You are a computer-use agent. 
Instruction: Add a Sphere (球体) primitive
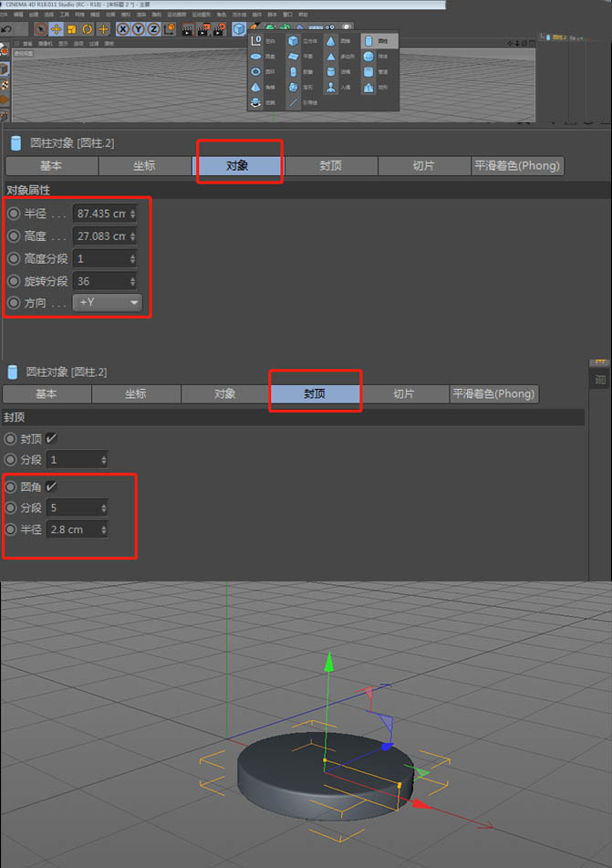368,56
